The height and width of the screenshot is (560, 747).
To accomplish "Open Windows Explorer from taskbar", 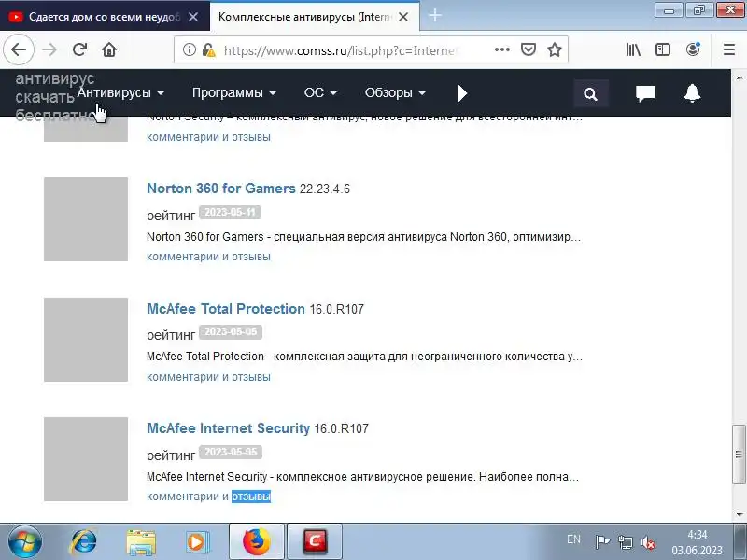I will 141,543.
